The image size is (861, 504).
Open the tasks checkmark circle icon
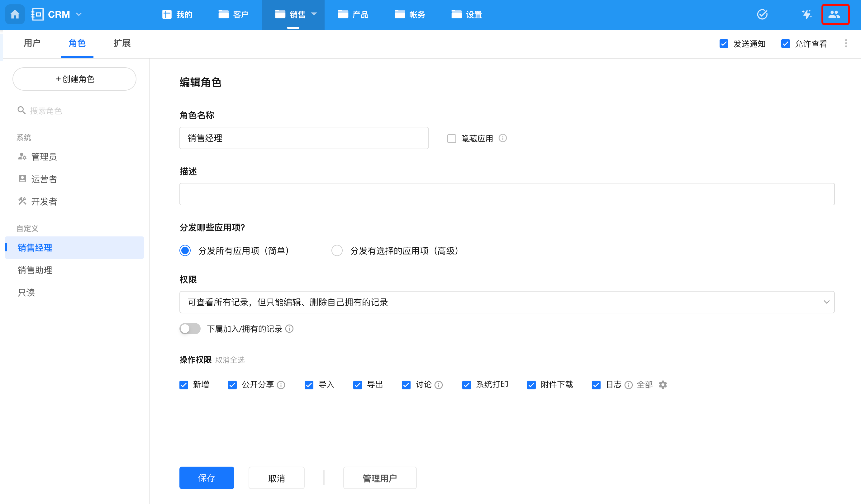pos(762,14)
